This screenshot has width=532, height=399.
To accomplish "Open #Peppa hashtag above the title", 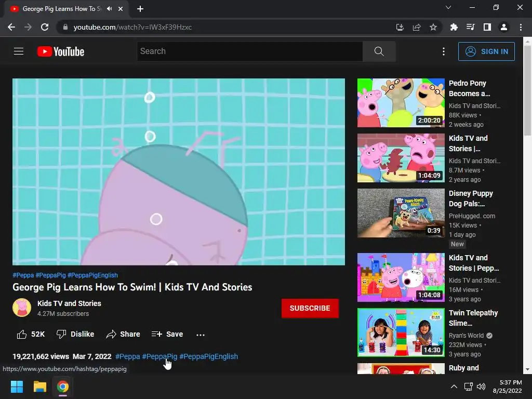I will tap(23, 275).
